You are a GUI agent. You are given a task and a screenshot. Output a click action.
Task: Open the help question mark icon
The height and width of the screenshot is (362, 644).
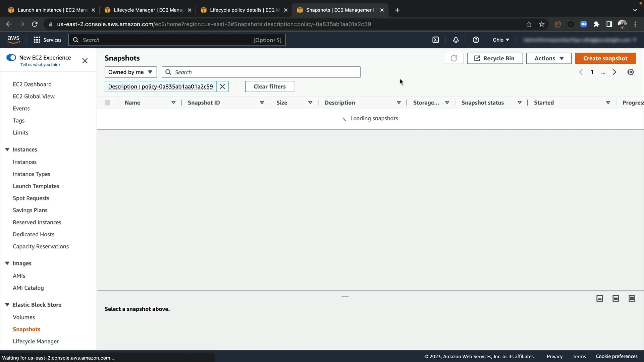pos(476,40)
